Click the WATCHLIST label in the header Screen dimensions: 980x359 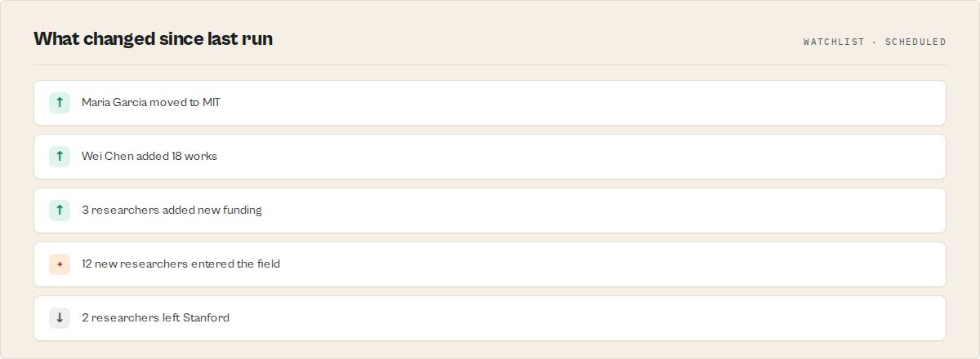(x=834, y=42)
